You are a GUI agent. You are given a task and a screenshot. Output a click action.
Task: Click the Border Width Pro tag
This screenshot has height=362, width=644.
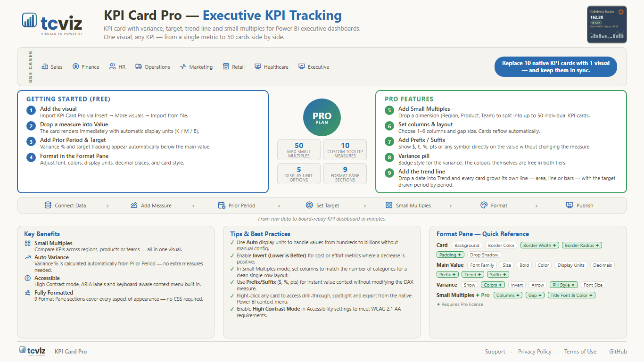pos(540,245)
